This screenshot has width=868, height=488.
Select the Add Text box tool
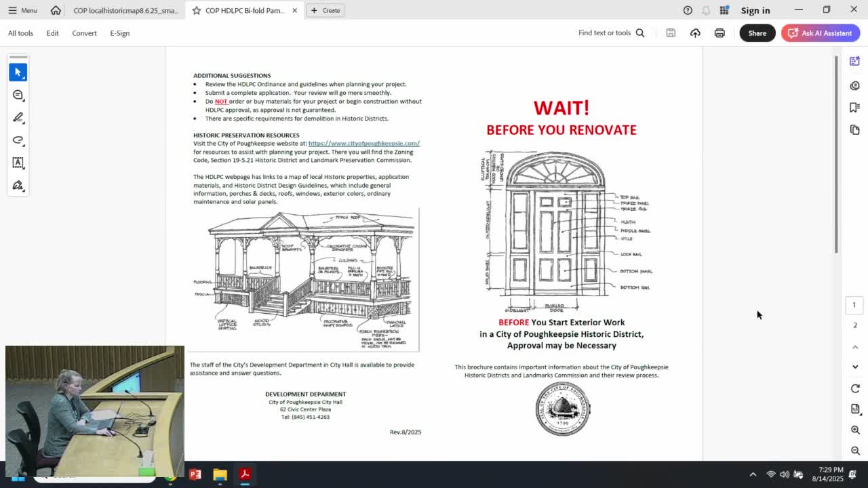coord(18,163)
